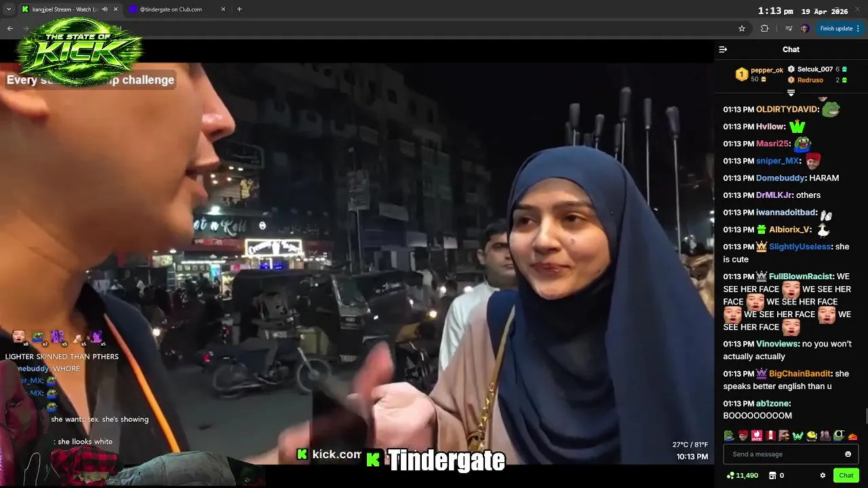Click username Masri25 in chat
The width and height of the screenshot is (868, 488).
(x=772, y=144)
